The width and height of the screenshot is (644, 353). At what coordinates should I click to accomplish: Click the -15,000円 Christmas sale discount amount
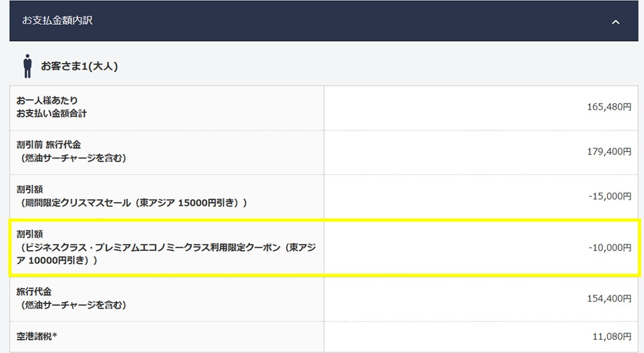610,196
